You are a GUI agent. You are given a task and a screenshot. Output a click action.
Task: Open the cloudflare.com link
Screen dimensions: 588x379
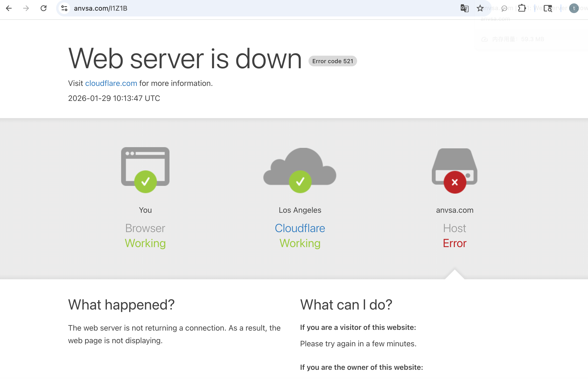pos(111,83)
